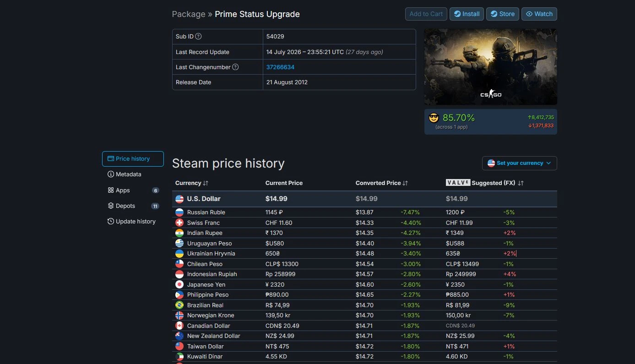Click the Norwegian Krone flag icon
Screen dimensions: 635x364
[x=179, y=315]
